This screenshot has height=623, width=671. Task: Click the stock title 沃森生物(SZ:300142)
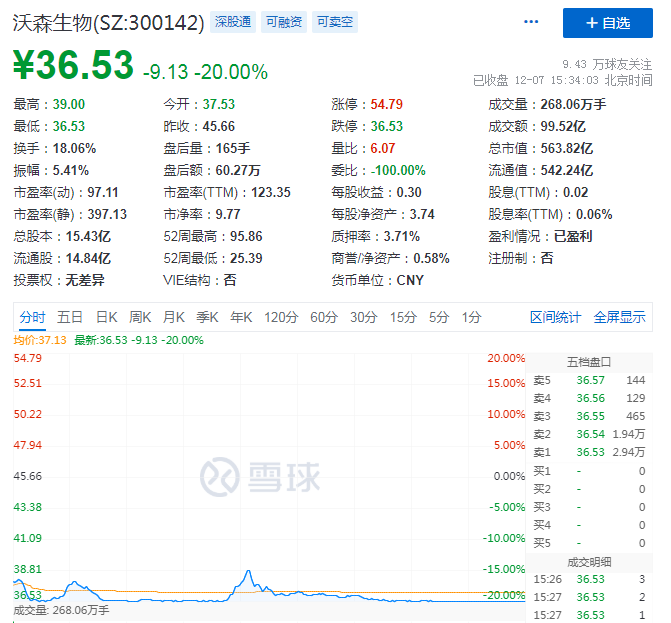[x=108, y=23]
